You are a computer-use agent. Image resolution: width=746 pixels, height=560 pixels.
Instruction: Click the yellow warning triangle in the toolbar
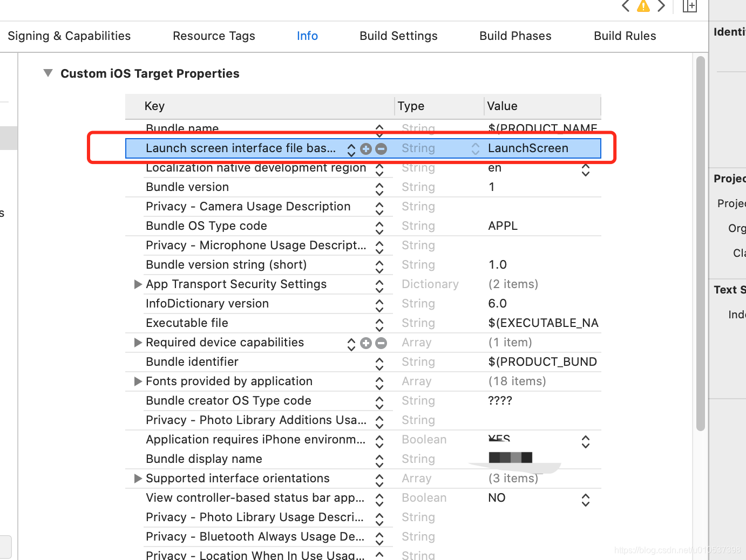pos(643,6)
